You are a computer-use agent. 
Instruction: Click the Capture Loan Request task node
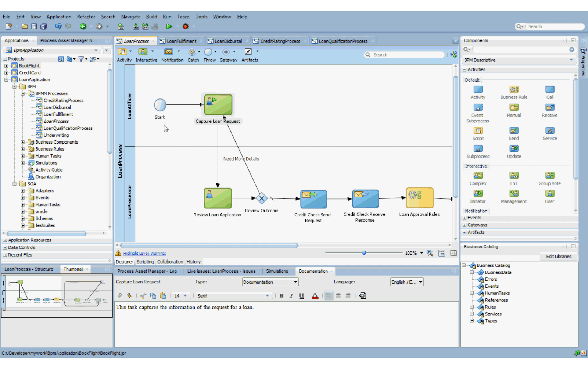(218, 105)
